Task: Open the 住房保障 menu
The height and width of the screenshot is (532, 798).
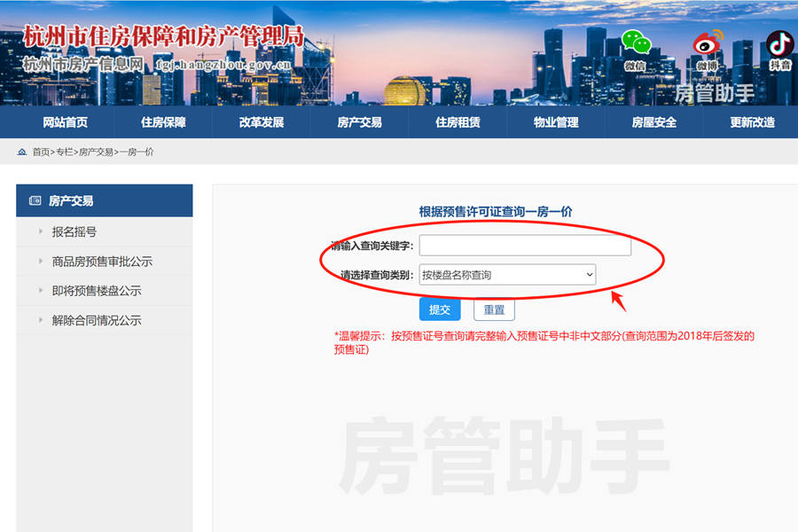Action: pyautogui.click(x=161, y=121)
